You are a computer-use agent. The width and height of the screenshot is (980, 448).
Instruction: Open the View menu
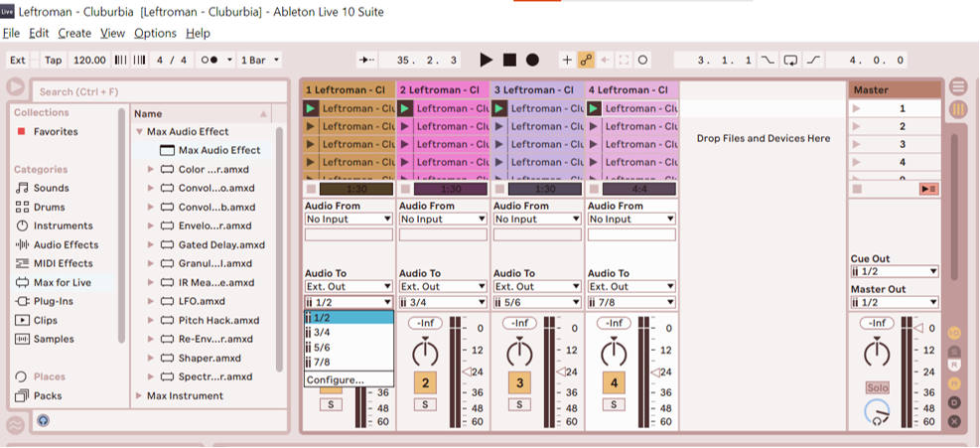pos(112,33)
